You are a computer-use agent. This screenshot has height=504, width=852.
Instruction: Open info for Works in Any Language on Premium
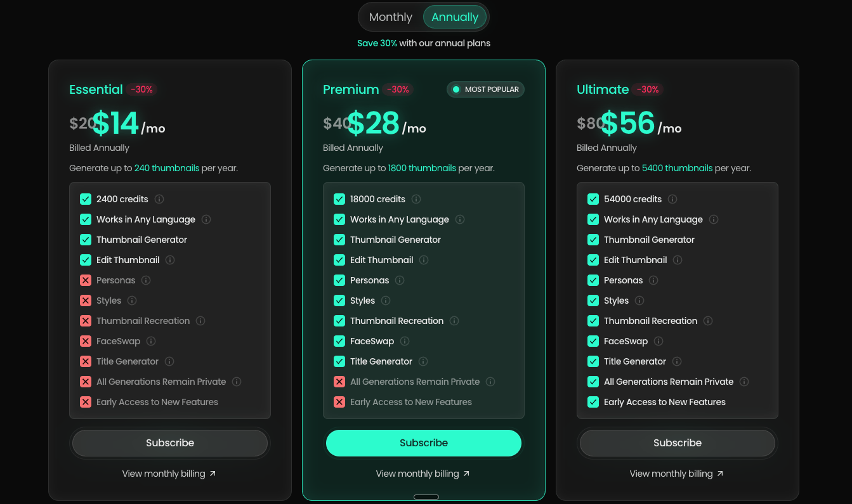tap(461, 219)
